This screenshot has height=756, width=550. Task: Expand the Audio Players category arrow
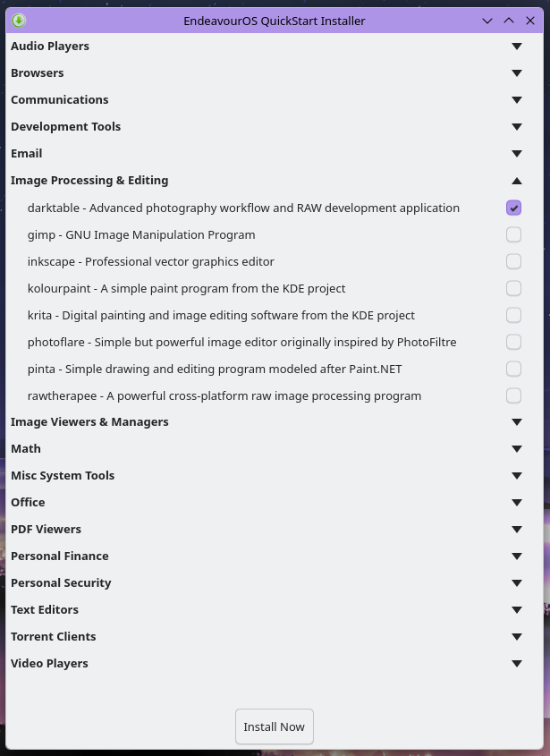pyautogui.click(x=516, y=47)
